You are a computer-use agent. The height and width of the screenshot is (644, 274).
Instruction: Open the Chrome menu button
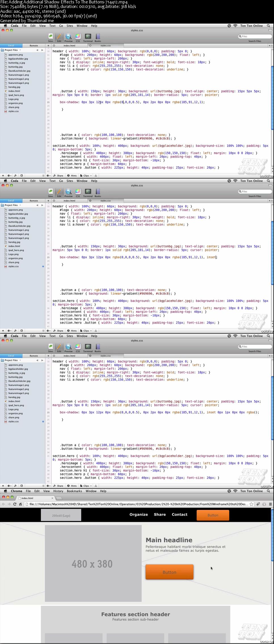[270, 504]
